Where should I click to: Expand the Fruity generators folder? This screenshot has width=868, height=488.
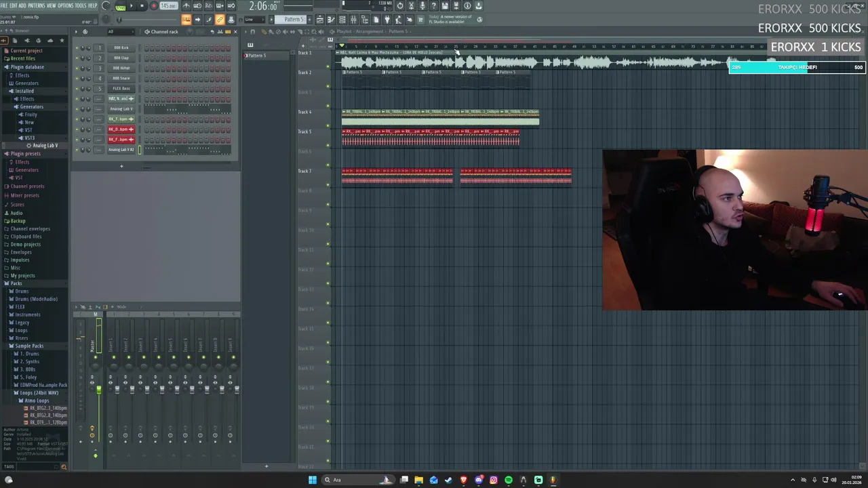[31, 115]
